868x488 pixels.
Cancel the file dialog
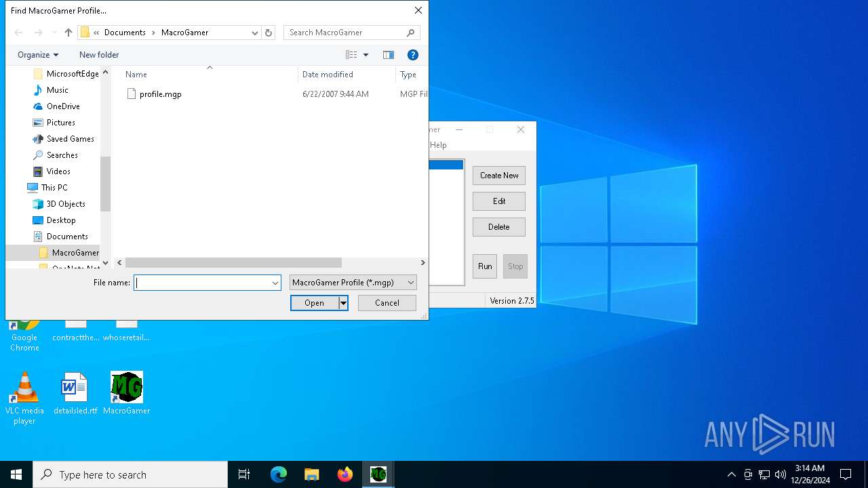point(387,303)
